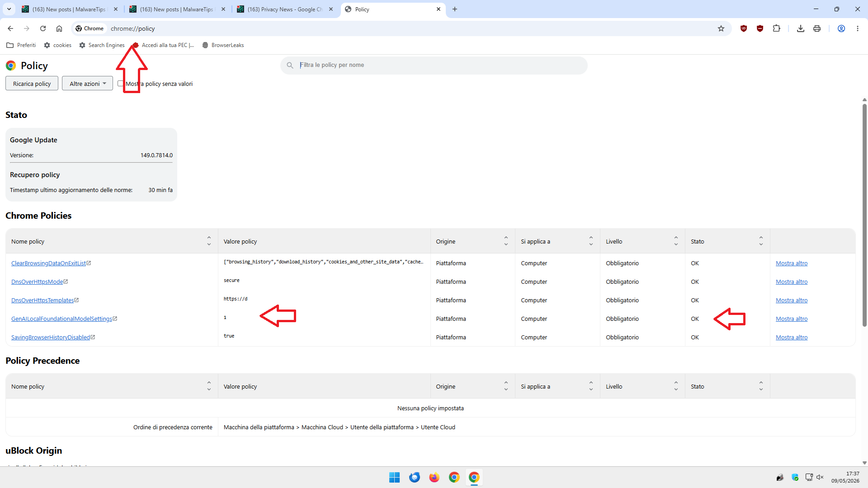Open the tab search dropdown arrow
Image resolution: width=868 pixels, height=488 pixels.
(x=9, y=9)
